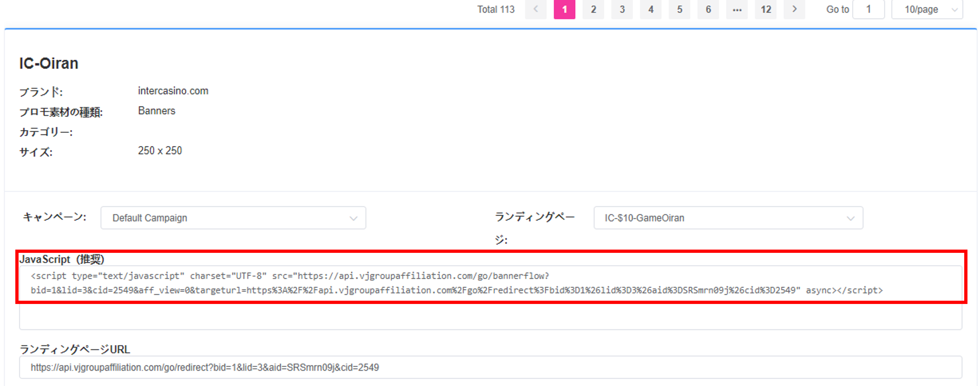
Task: Click the ブランド label
Action: pos(41,92)
